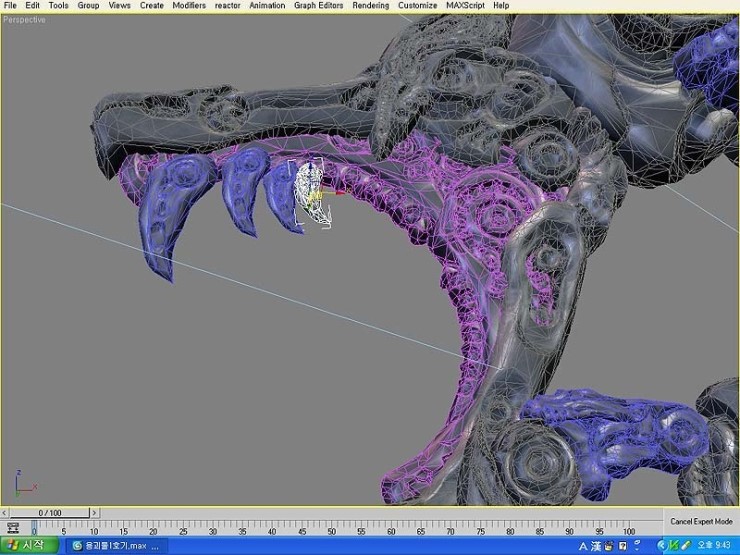The width and height of the screenshot is (740, 555).
Task: Click the Perspective viewport label
Action: 25,20
